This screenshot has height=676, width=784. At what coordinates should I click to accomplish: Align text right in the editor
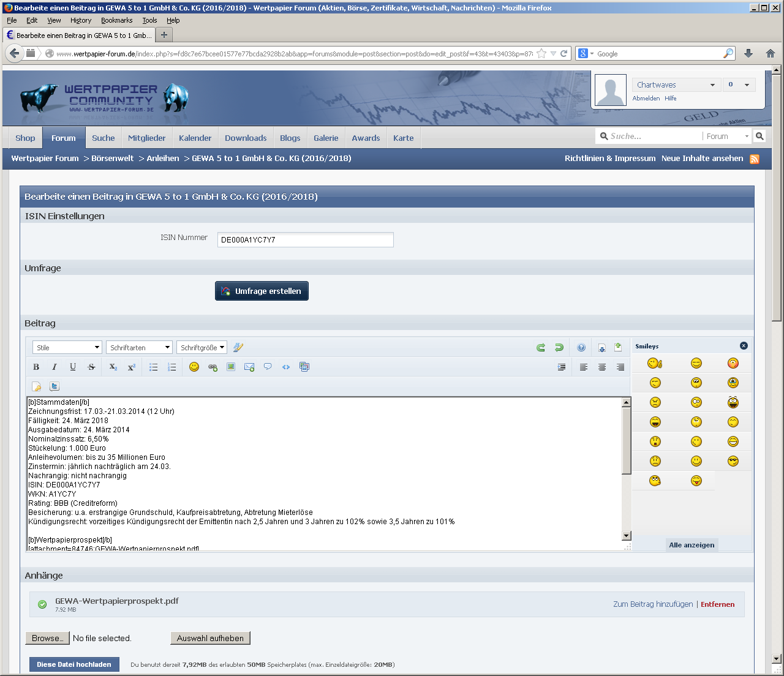tap(620, 367)
